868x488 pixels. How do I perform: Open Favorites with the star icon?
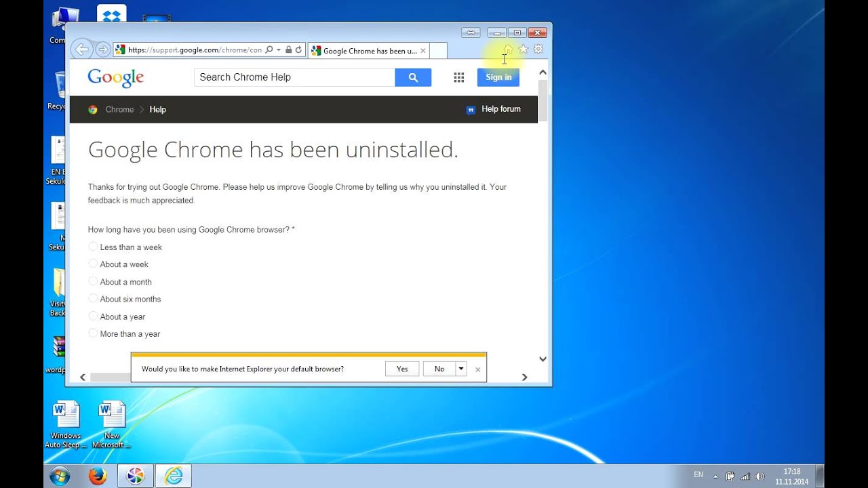(524, 49)
